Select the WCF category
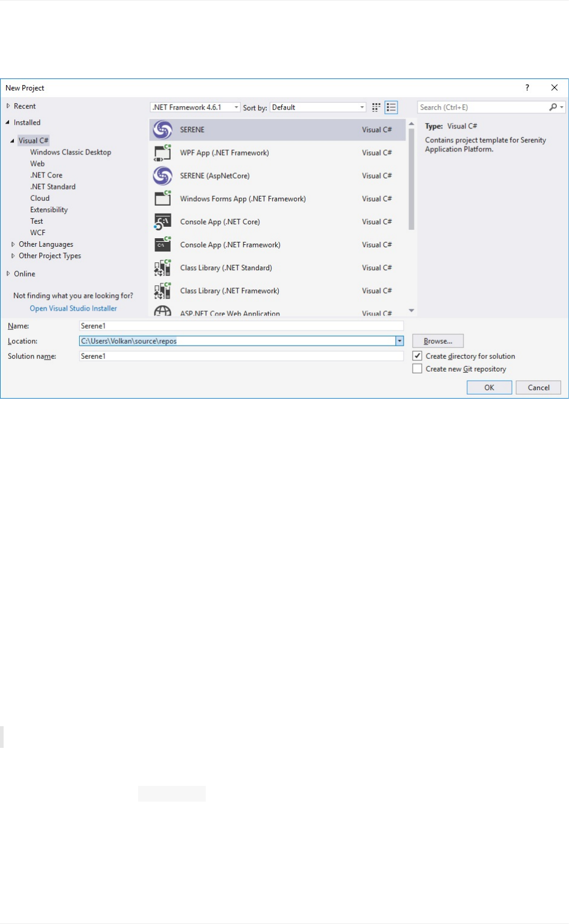 click(x=38, y=232)
